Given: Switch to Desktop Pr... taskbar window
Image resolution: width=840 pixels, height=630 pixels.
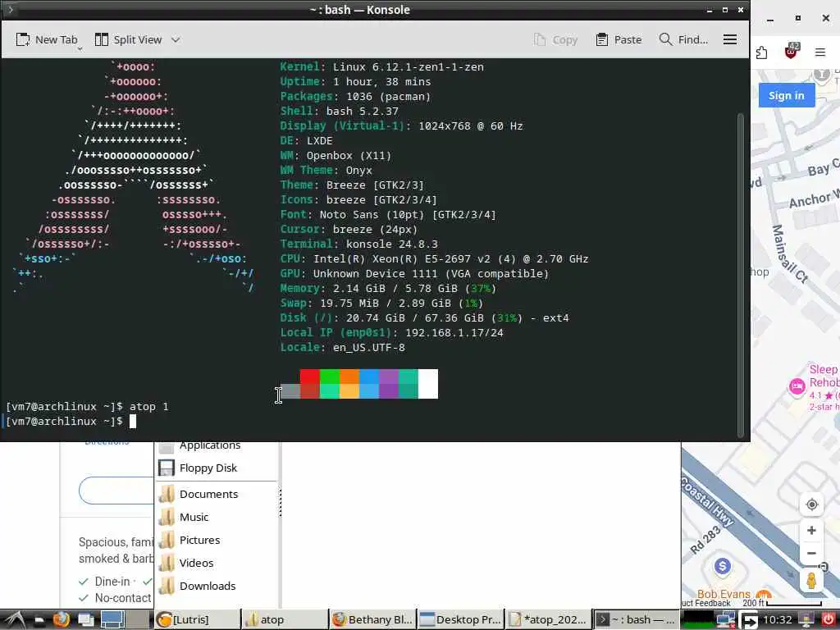Looking at the screenshot, I should point(461,620).
